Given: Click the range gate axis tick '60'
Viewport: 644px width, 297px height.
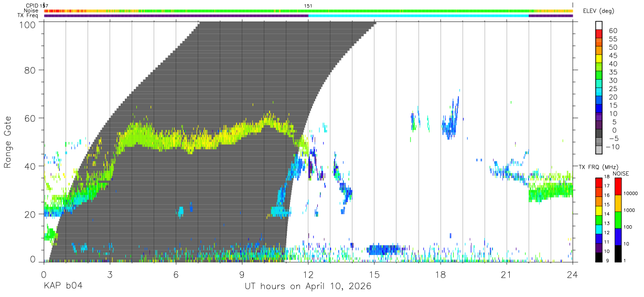Looking at the screenshot, I should (30, 118).
